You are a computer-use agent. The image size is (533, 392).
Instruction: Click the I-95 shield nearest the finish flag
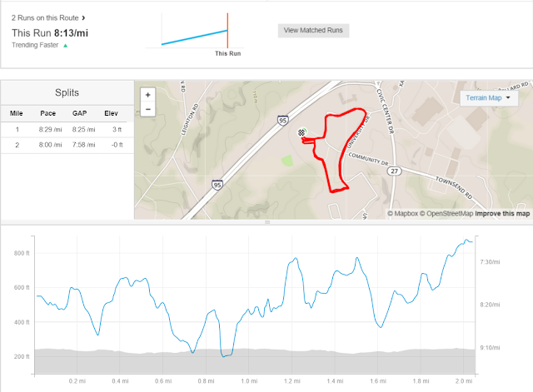point(283,121)
